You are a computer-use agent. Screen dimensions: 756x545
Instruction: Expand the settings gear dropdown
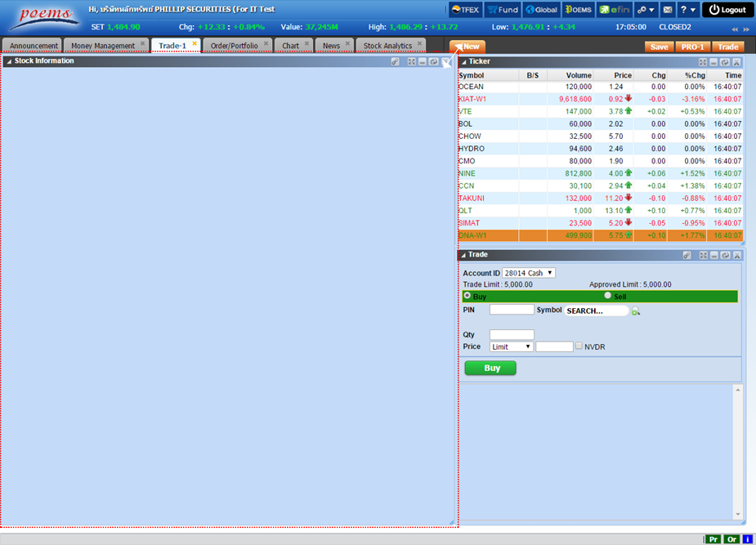pos(646,10)
